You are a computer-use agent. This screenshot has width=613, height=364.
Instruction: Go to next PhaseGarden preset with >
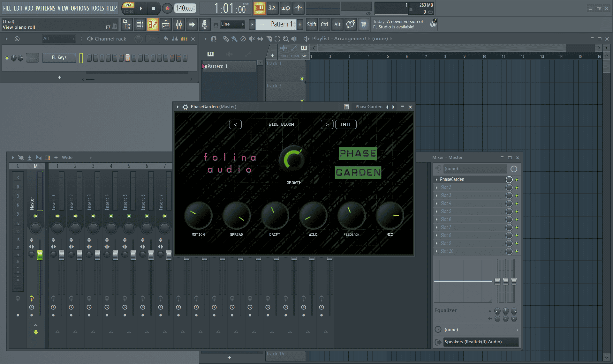tap(327, 124)
